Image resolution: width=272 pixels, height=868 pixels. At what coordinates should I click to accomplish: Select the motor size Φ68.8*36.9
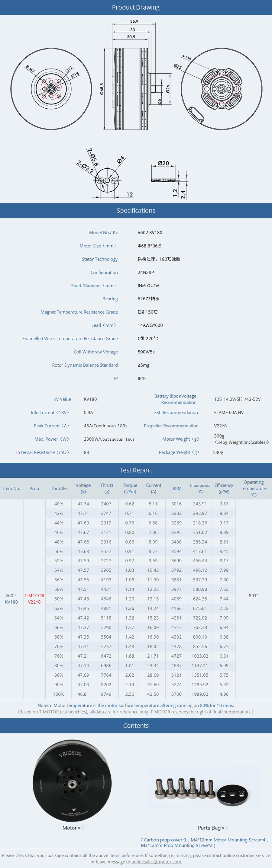pyautogui.click(x=150, y=246)
